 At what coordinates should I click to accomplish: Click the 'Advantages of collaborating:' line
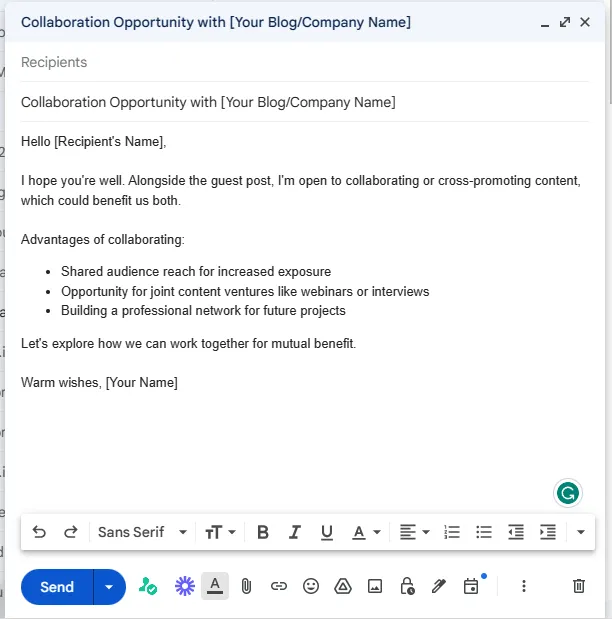pos(103,240)
